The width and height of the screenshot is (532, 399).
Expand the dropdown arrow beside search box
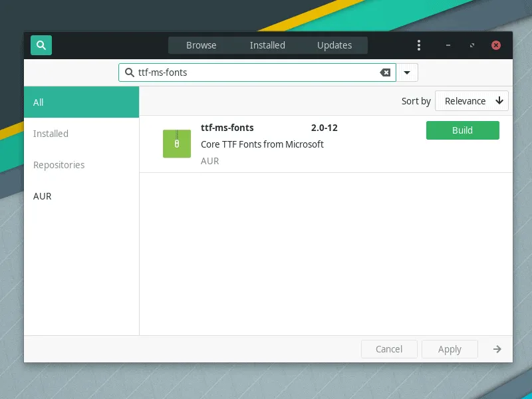coord(407,72)
